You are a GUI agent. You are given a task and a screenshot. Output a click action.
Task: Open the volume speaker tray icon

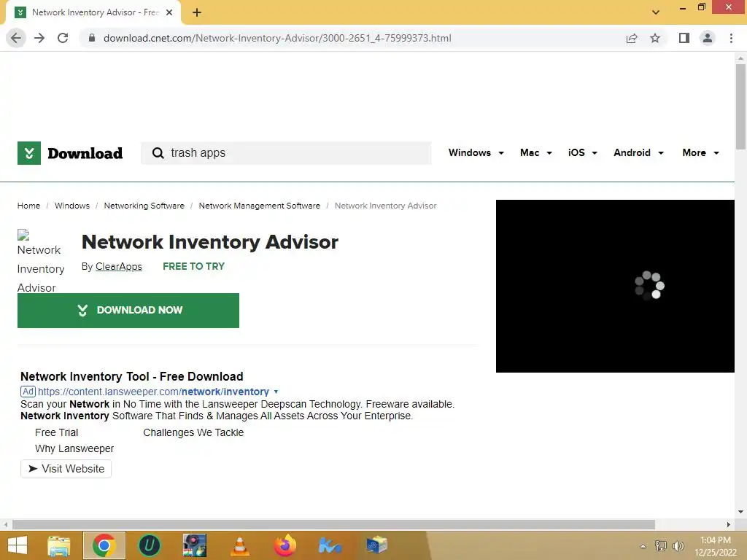[x=678, y=546]
